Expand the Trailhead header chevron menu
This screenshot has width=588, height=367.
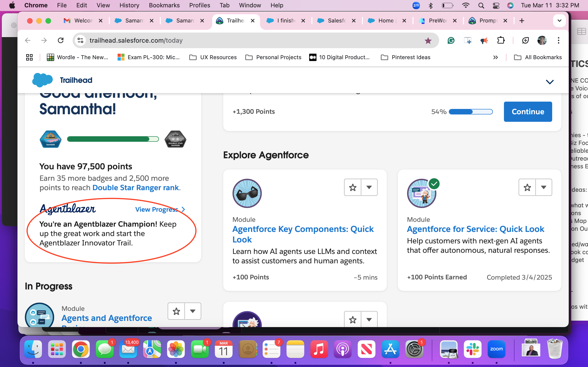(550, 82)
